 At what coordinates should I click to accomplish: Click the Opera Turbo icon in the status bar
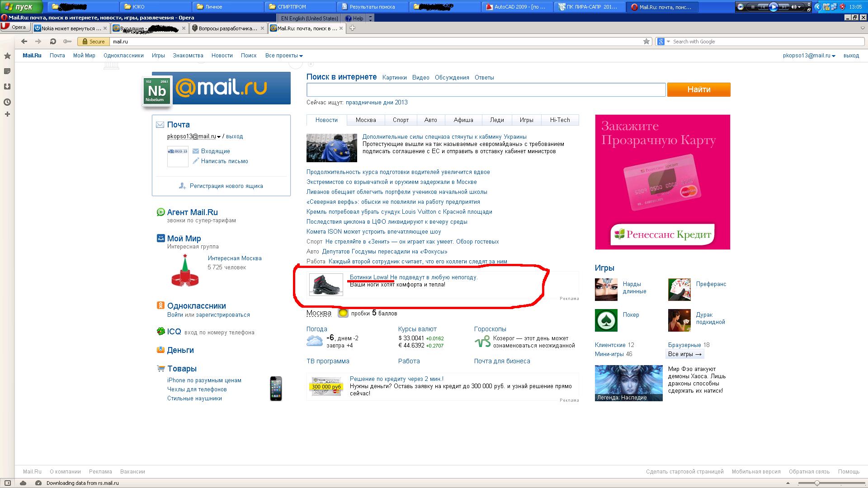pyautogui.click(x=38, y=483)
